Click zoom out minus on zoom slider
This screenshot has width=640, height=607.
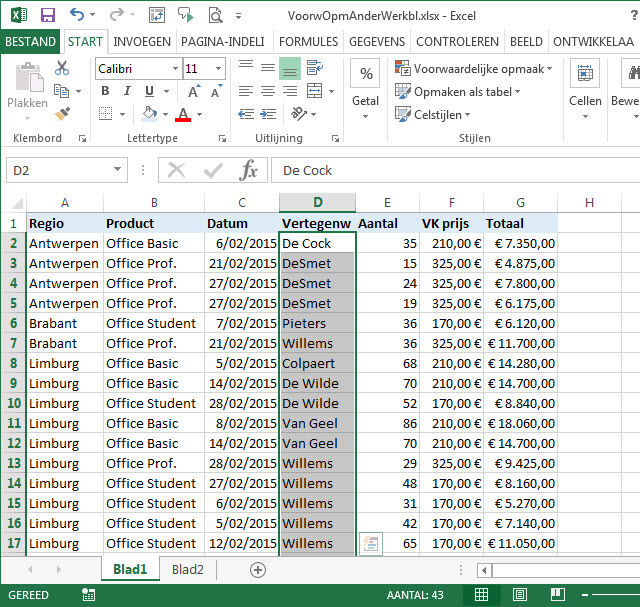pos(585,595)
